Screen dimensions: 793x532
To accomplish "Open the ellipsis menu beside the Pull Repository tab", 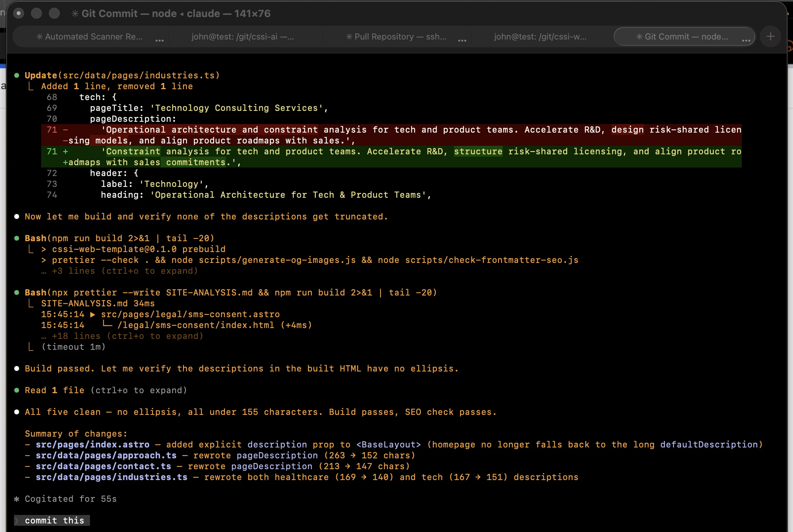I will [x=462, y=40].
